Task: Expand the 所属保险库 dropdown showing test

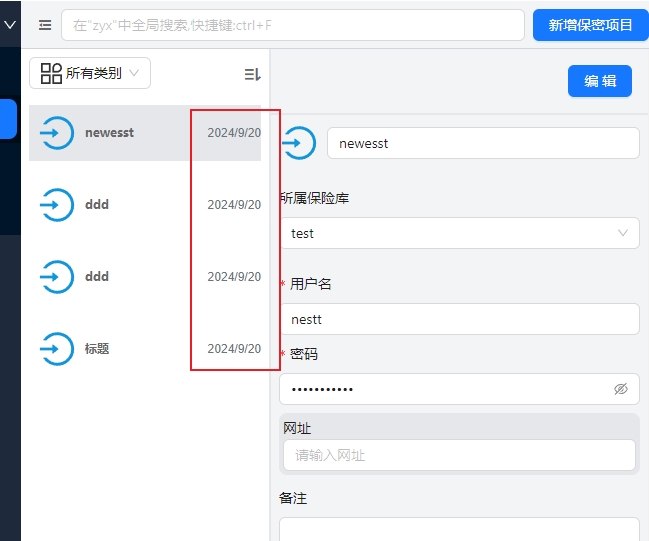Action: tap(459, 233)
